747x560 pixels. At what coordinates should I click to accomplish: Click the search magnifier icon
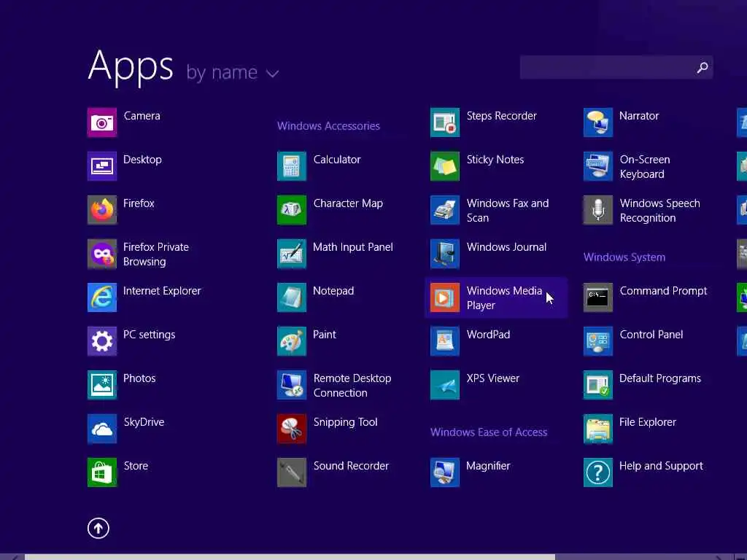point(703,68)
